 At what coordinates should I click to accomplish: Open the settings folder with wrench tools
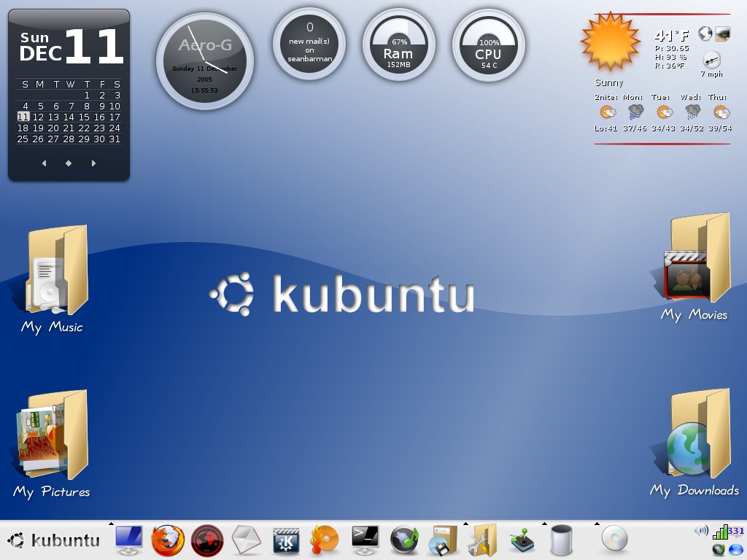482,540
